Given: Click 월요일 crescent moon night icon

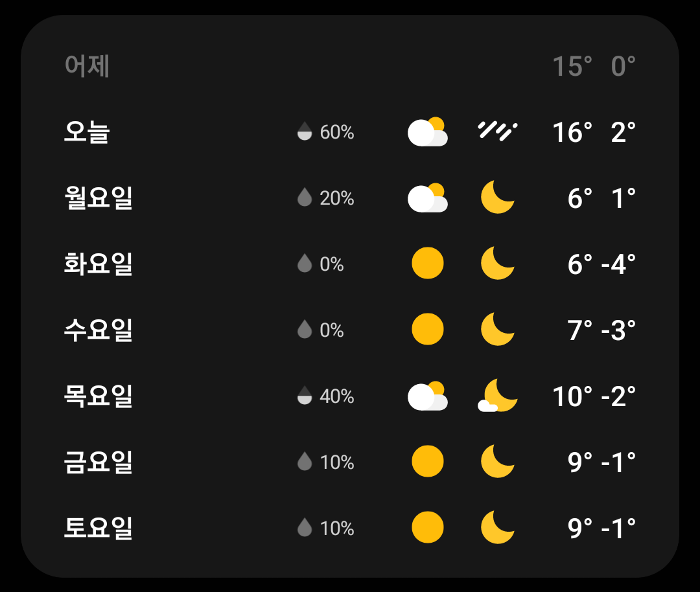Looking at the screenshot, I should coord(497,198).
